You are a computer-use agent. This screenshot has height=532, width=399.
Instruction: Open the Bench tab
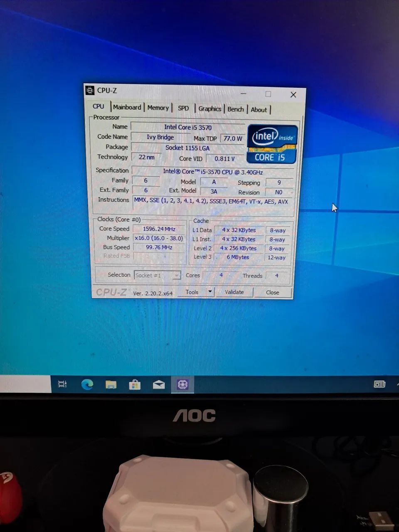point(236,109)
